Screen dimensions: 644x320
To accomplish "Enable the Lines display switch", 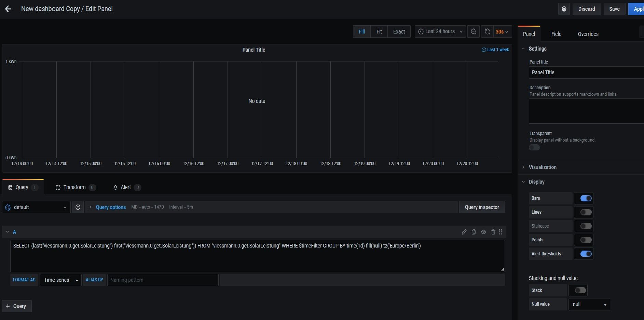I will (x=586, y=212).
